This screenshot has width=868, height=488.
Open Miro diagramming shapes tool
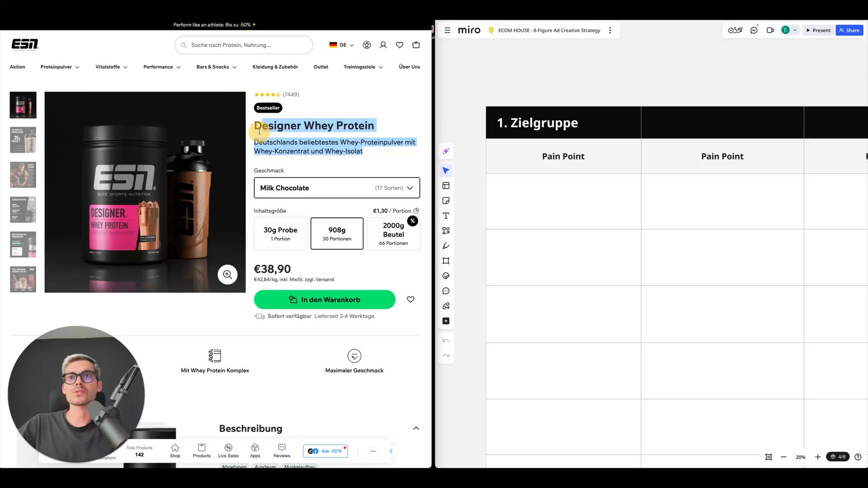coord(446,306)
